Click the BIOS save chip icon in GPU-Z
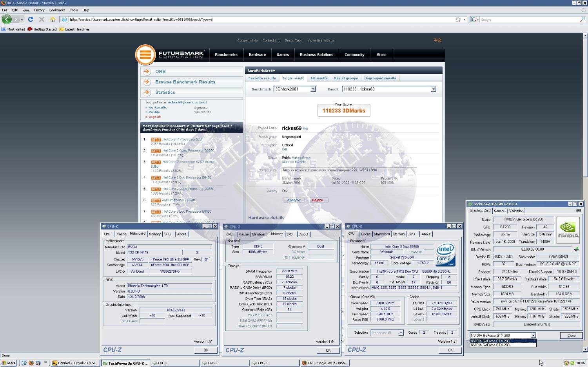This screenshot has height=367, width=588. pyautogui.click(x=576, y=249)
